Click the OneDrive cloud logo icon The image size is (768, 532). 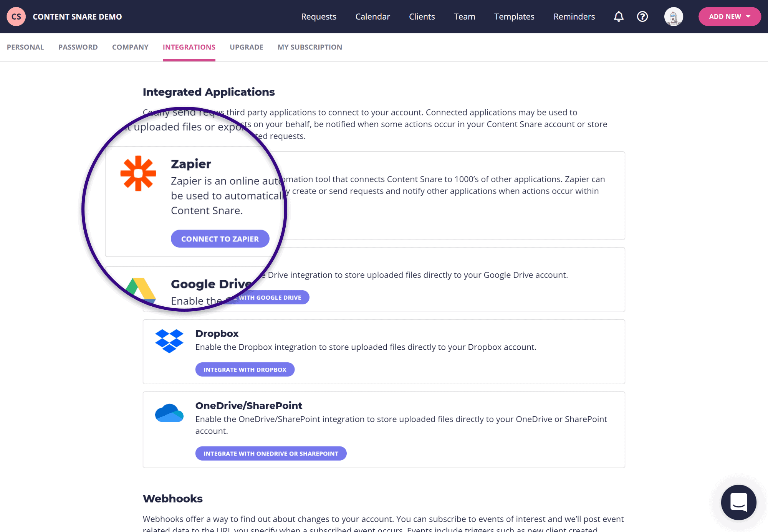pos(169,413)
